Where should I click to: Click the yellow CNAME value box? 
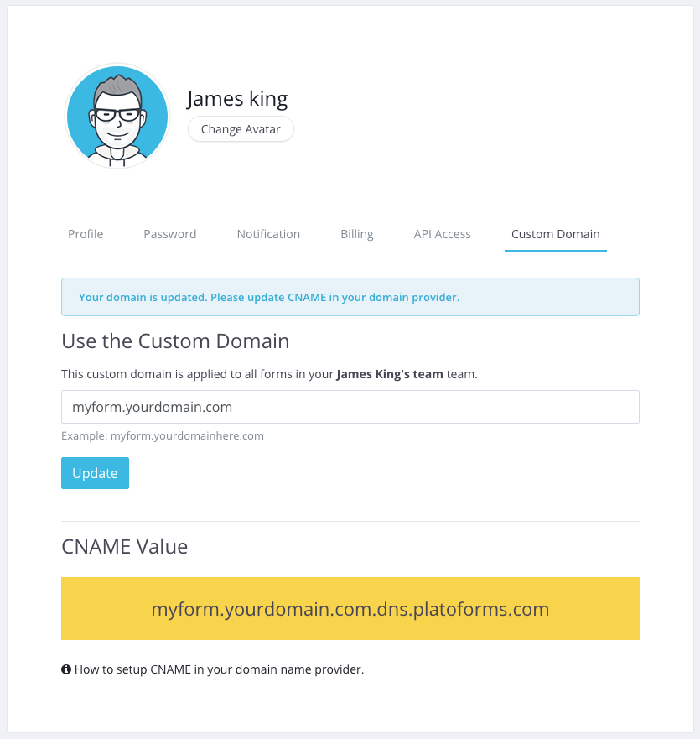coord(350,609)
